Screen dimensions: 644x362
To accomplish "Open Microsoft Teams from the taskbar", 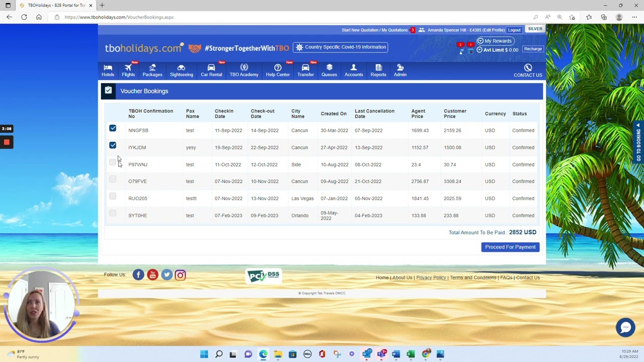I will [381, 354].
